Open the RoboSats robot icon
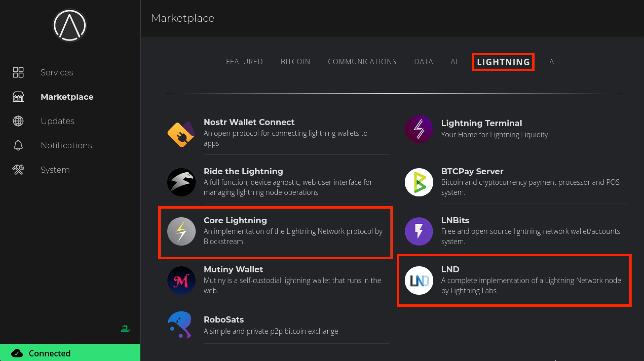The height and width of the screenshot is (361, 644). tap(180, 325)
